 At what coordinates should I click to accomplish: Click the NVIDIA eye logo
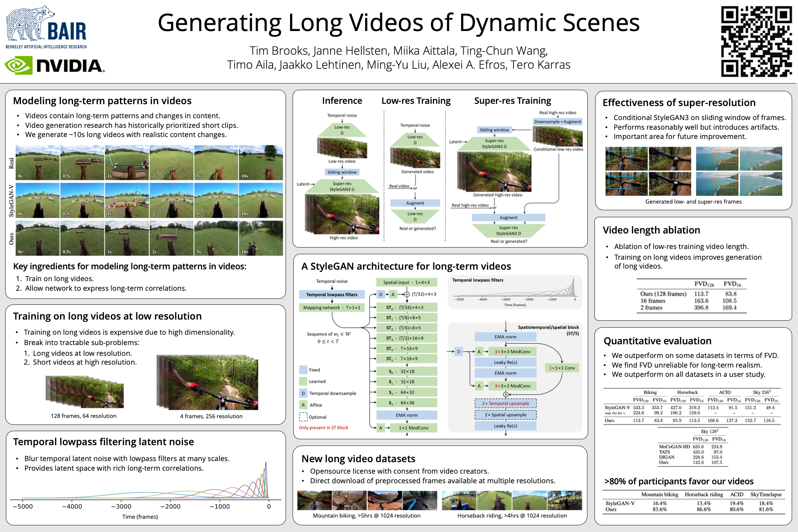pos(18,65)
